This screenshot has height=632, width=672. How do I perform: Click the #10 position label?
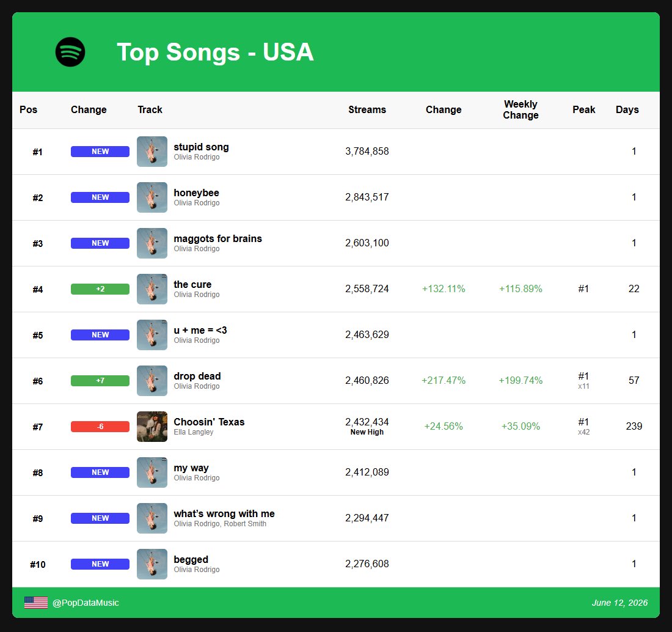(38, 565)
